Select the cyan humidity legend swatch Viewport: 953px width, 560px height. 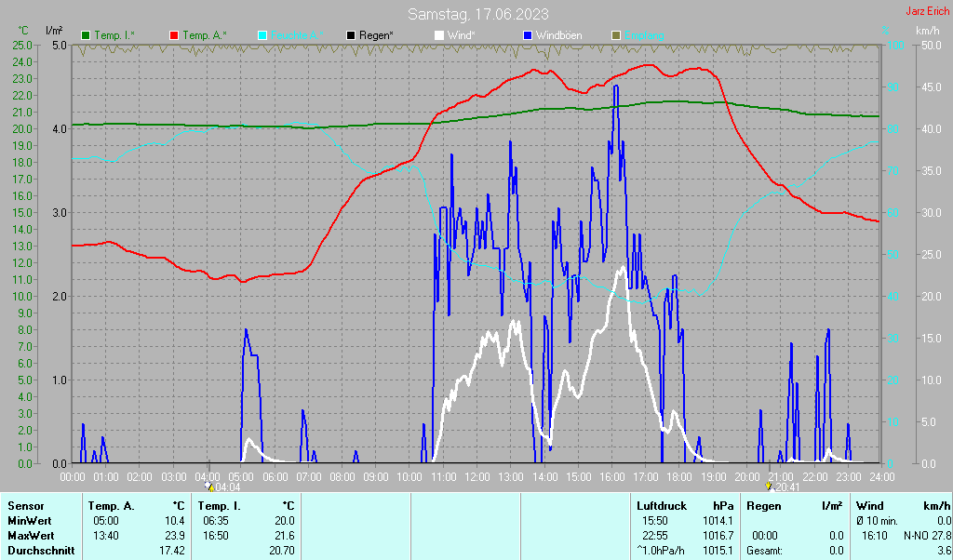(x=262, y=35)
